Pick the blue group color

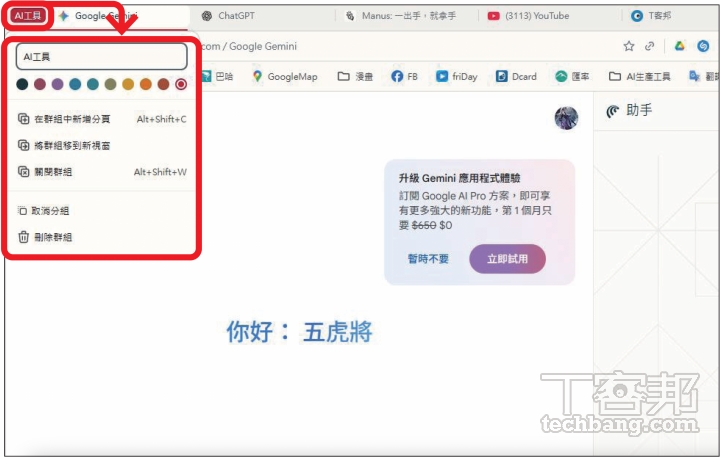pos(75,84)
